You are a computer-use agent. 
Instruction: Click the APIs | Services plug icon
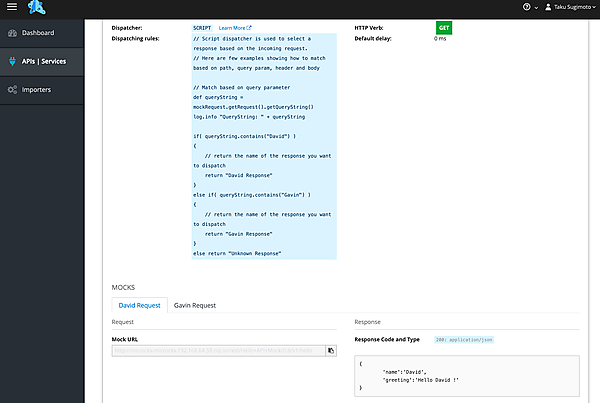[11, 61]
